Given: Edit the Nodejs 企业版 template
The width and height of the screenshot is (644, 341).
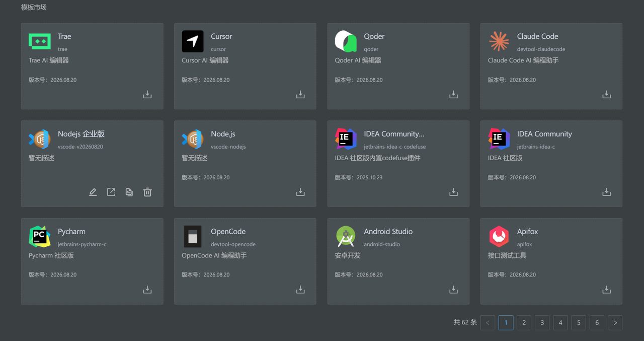Looking at the screenshot, I should 93,192.
